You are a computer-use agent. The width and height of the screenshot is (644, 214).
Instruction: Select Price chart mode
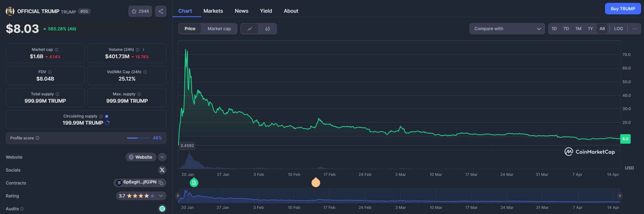click(x=190, y=29)
